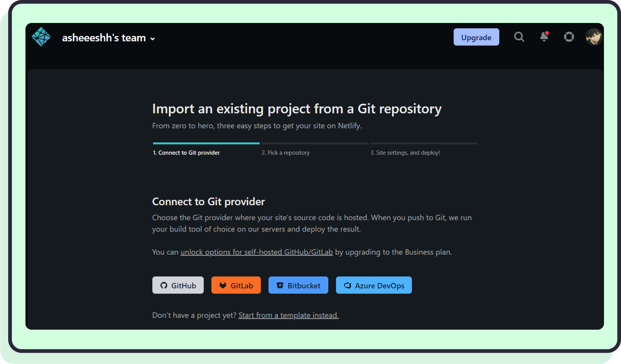The image size is (621, 364).
Task: Click the GitLab fox icon
Action: click(223, 285)
